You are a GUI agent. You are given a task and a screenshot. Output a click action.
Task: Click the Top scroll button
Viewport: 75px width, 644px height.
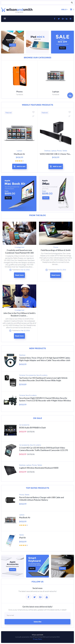click(70, 95)
